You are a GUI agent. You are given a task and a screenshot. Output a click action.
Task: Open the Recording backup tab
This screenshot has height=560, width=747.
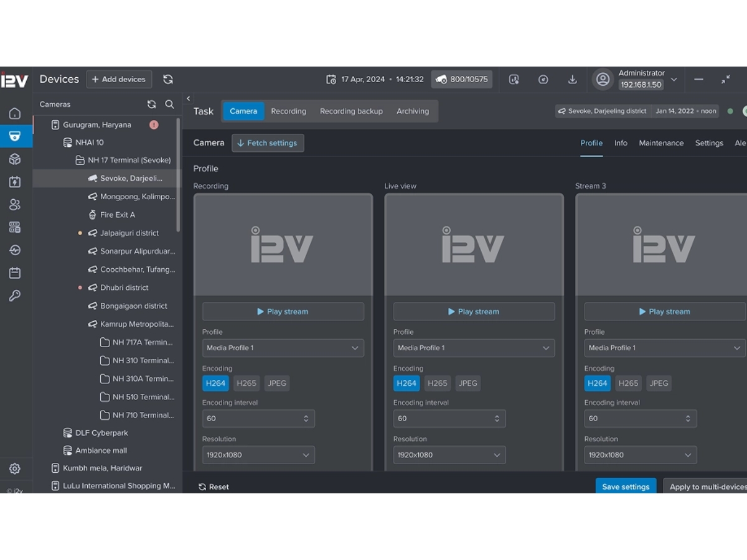pyautogui.click(x=351, y=111)
